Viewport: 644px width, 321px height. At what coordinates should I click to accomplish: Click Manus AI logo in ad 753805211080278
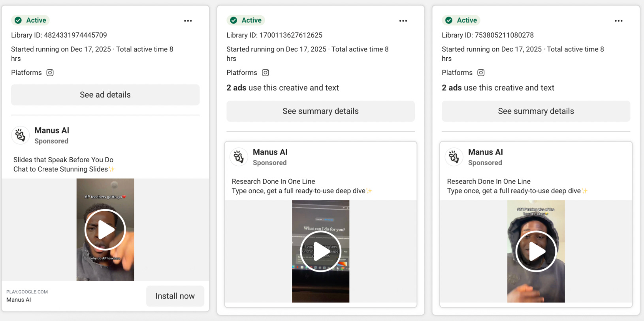[x=454, y=157]
